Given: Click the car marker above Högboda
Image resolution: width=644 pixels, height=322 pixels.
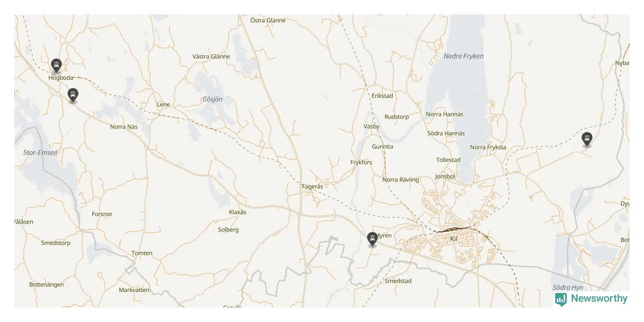Looking at the screenshot, I should pyautogui.click(x=56, y=65).
